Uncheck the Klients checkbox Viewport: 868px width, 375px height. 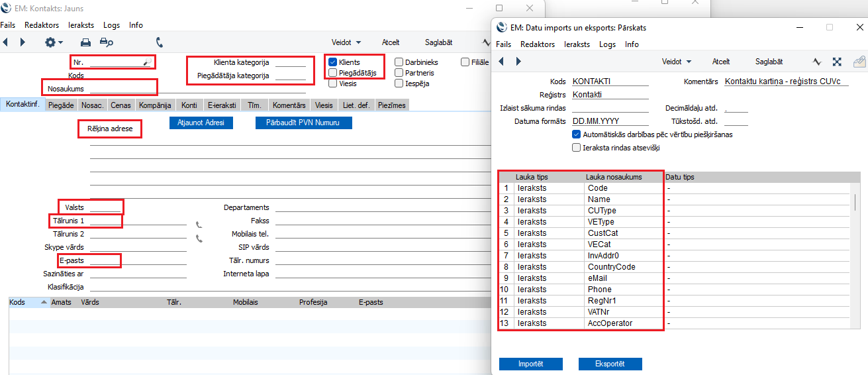333,62
